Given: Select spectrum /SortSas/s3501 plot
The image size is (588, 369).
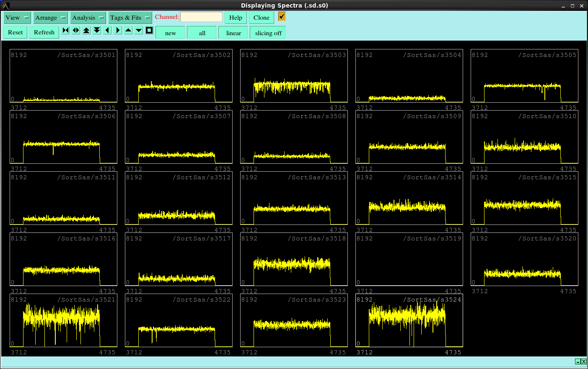Looking at the screenshot, I should coord(63,76).
